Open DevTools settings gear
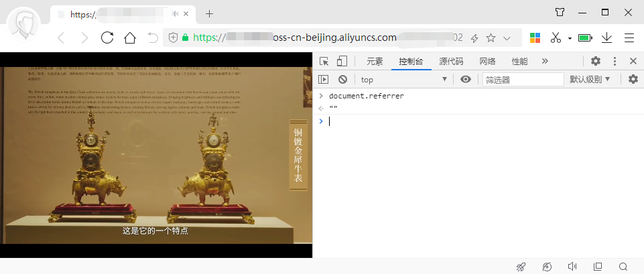This screenshot has width=644, height=274. pos(596,61)
